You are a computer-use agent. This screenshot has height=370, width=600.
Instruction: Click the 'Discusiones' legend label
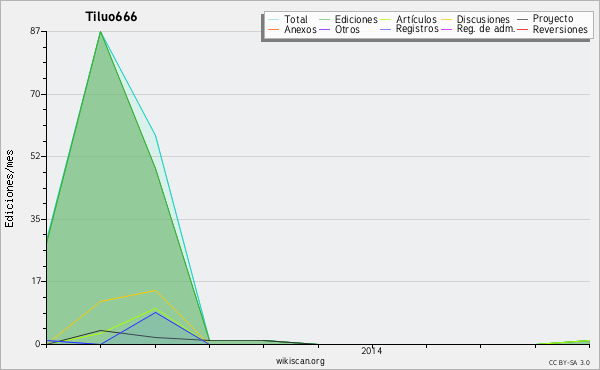point(483,20)
